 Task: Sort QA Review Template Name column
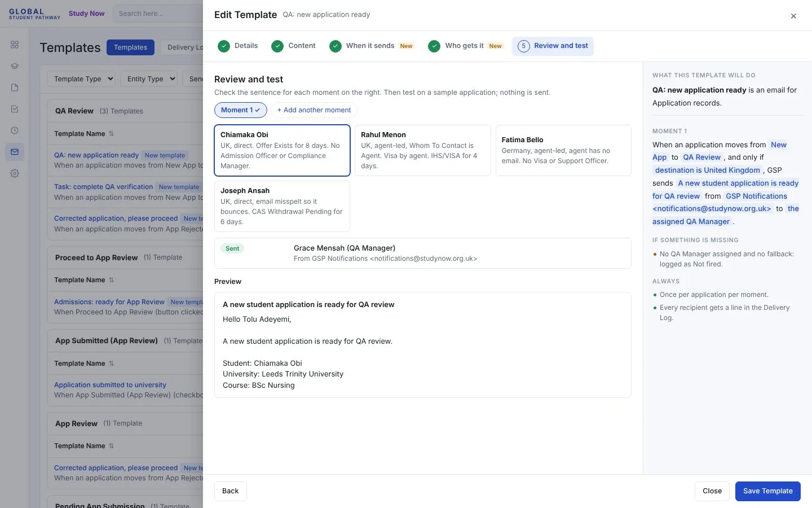(x=111, y=134)
